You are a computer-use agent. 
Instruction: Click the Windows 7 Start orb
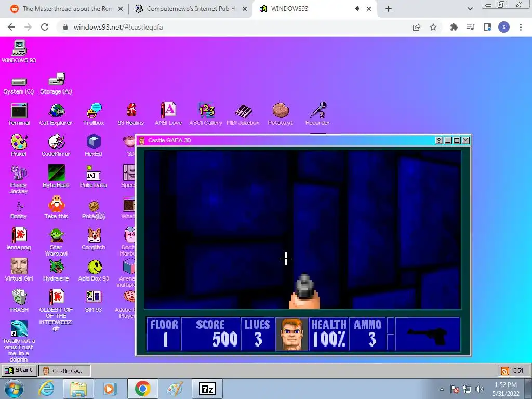pyautogui.click(x=14, y=389)
